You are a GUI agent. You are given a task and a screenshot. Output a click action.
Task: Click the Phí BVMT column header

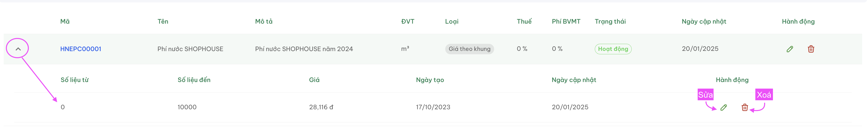566,21
